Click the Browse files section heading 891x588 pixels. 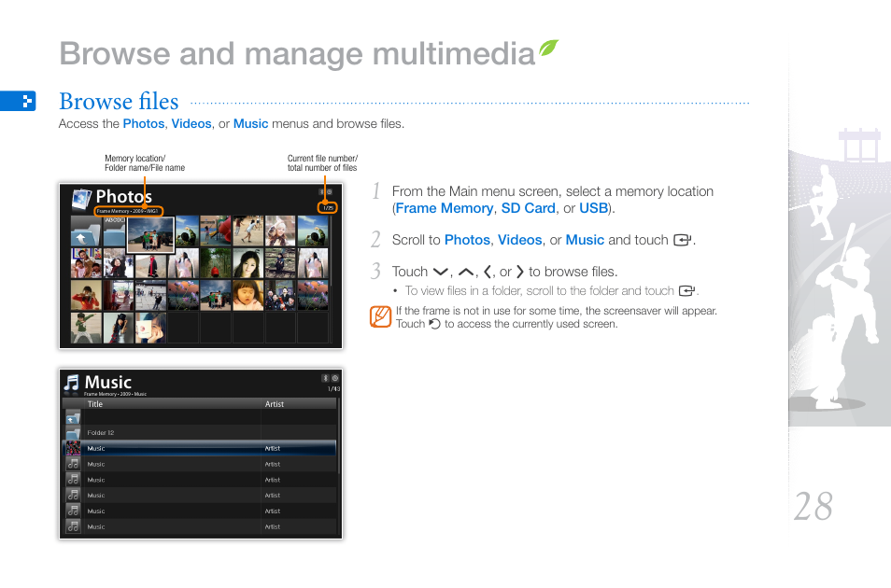coord(119,102)
